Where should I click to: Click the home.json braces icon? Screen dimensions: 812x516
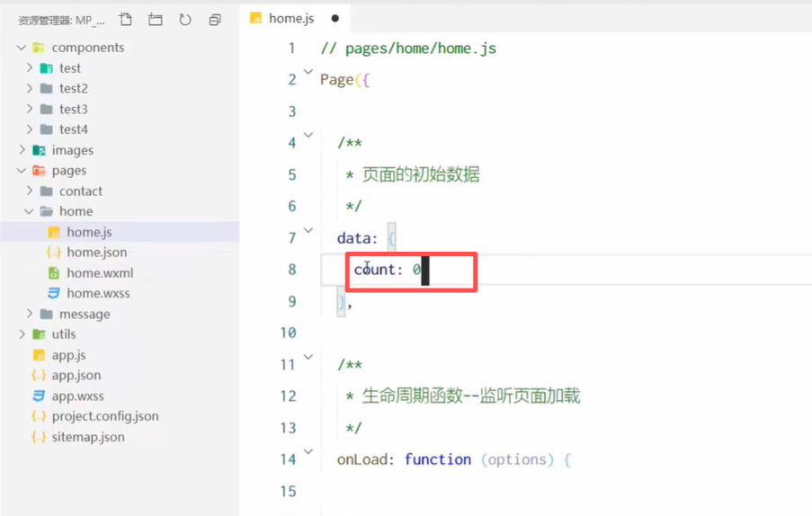click(x=54, y=253)
